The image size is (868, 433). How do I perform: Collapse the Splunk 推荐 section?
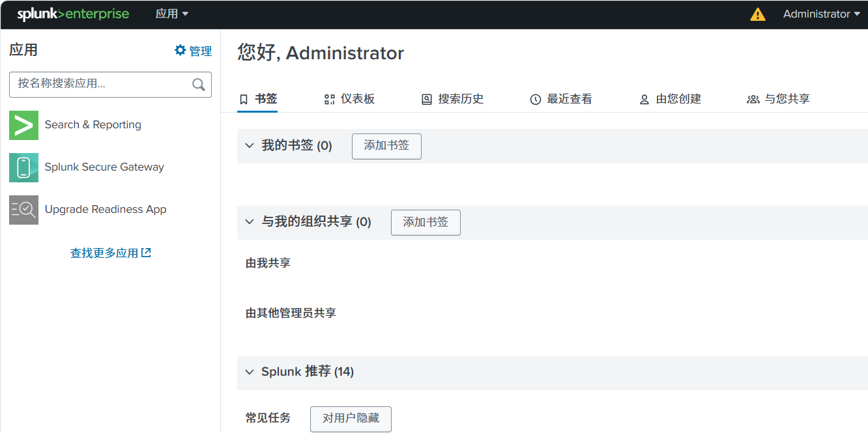click(x=249, y=372)
